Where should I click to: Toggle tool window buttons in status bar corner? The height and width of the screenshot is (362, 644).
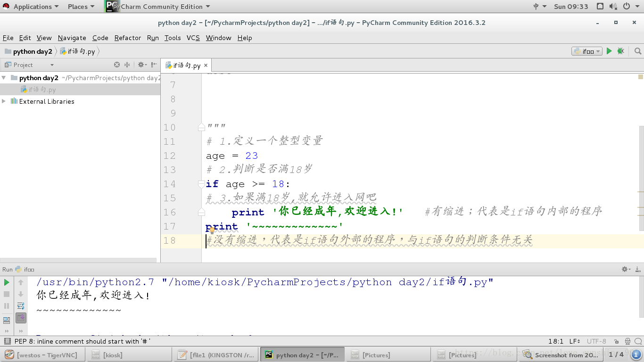pos(7,341)
